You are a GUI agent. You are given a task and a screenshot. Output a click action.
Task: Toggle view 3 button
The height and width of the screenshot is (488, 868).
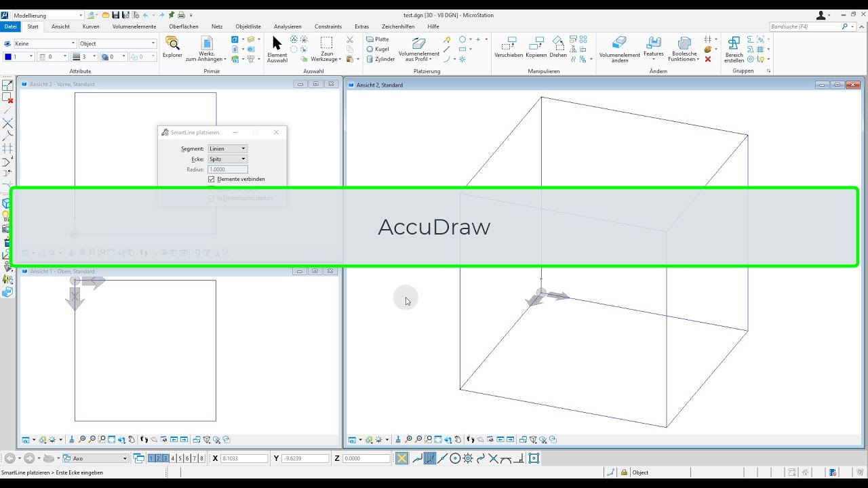[165, 458]
